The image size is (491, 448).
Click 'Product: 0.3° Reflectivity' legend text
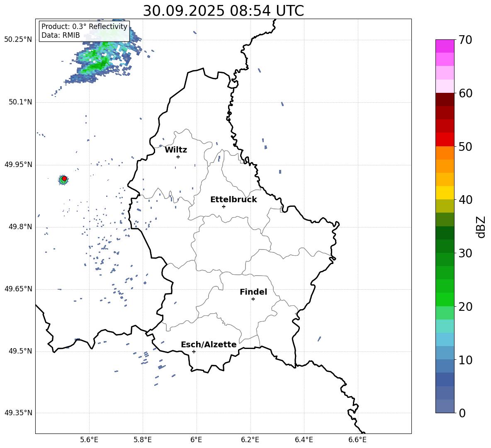pyautogui.click(x=84, y=27)
